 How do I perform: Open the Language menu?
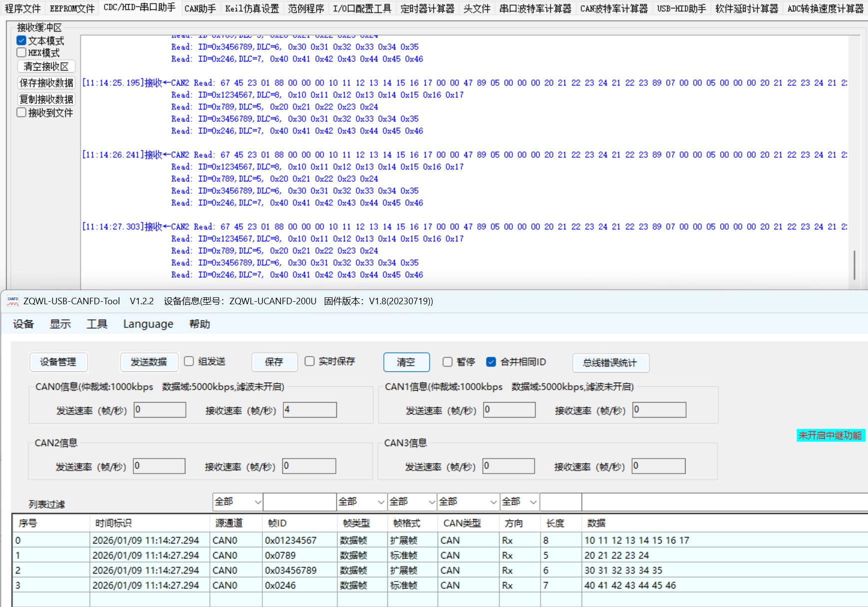148,324
